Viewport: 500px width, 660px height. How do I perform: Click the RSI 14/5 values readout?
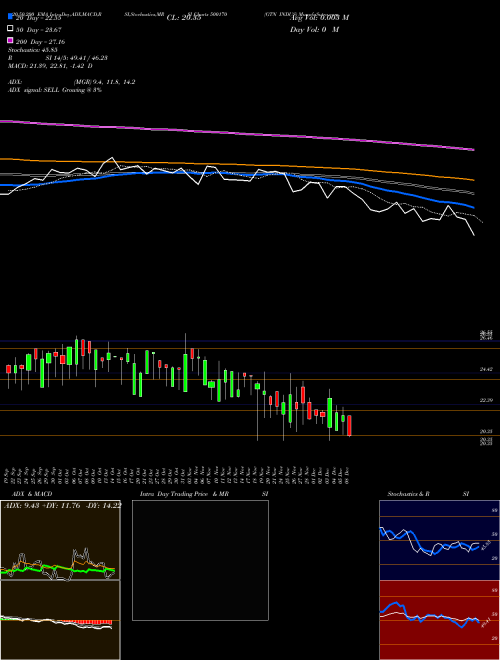(x=77, y=58)
